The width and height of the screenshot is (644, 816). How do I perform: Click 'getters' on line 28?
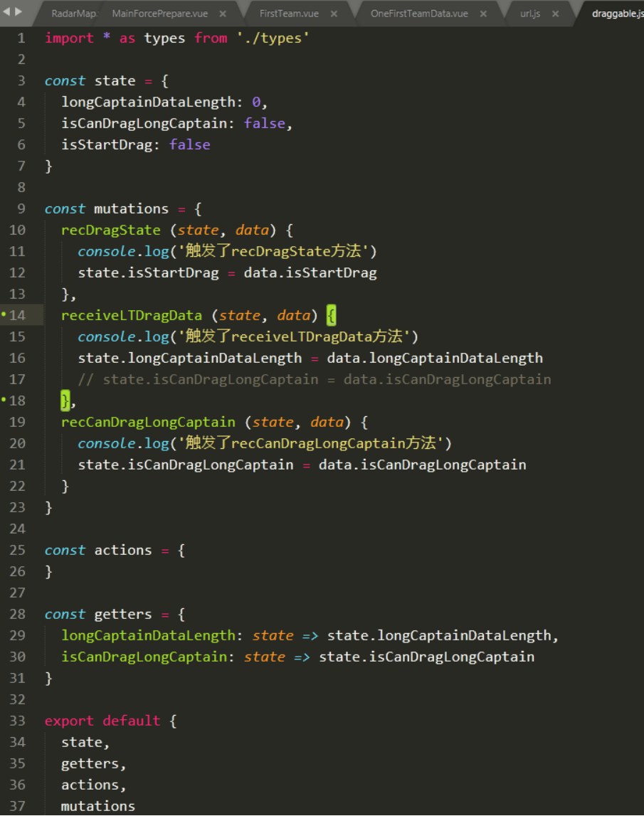[x=123, y=614]
